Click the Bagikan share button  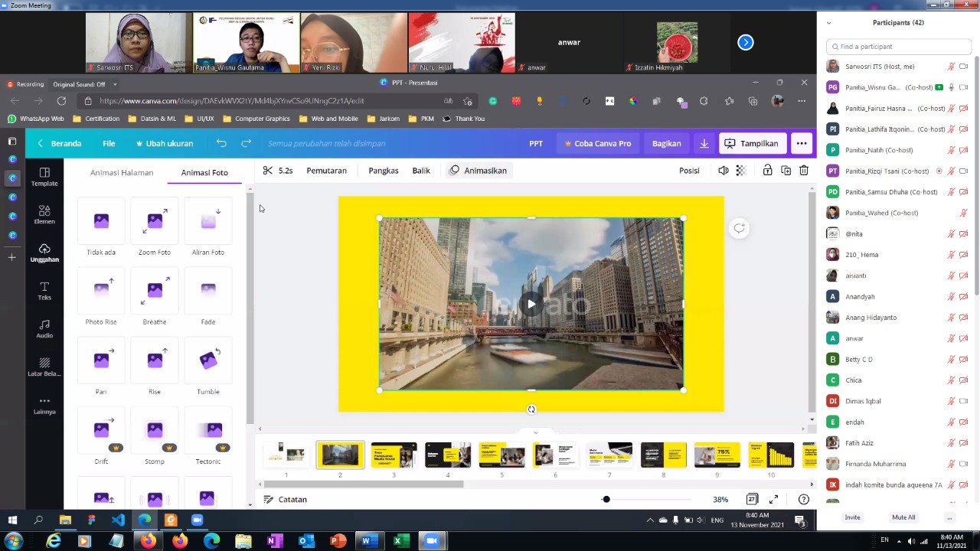(x=666, y=143)
